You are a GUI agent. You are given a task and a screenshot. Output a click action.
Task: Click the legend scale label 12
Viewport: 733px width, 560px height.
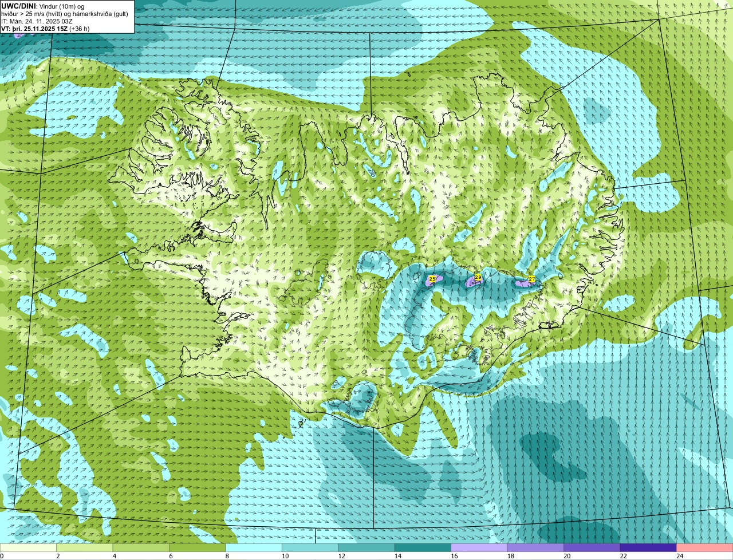coord(341,556)
